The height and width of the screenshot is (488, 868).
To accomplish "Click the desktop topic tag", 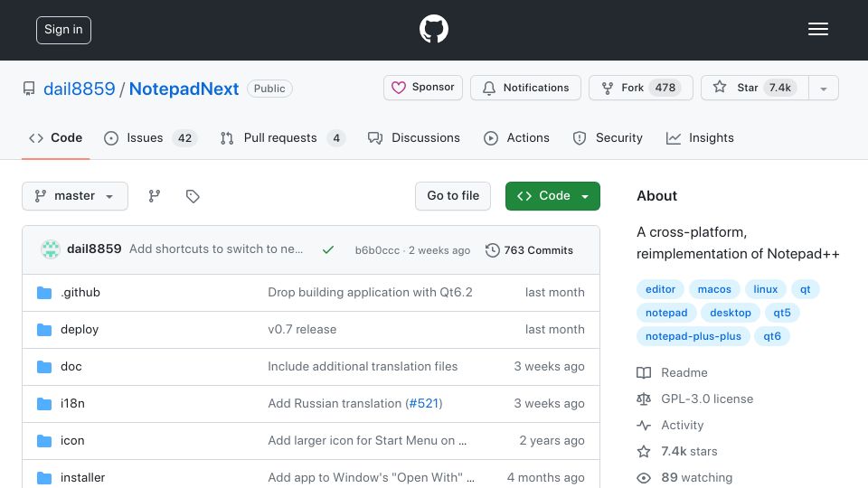I will 731,313.
